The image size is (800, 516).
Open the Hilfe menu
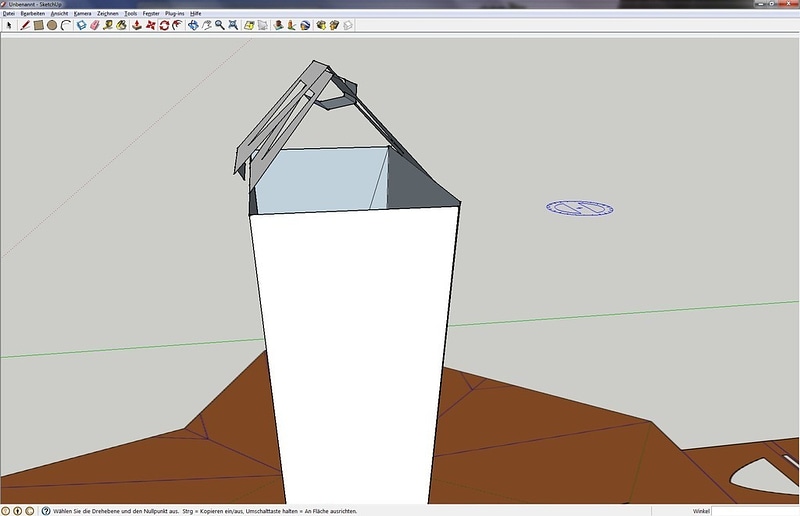coord(195,13)
